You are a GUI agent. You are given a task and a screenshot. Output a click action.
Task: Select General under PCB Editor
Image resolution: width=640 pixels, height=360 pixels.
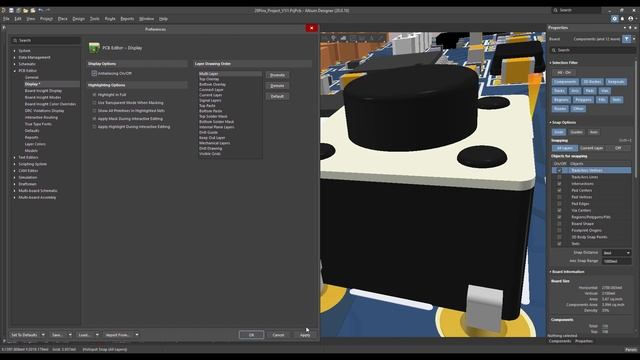coord(31,78)
